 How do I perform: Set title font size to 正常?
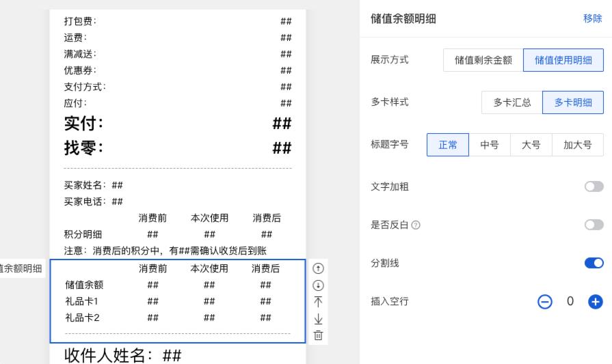click(448, 145)
